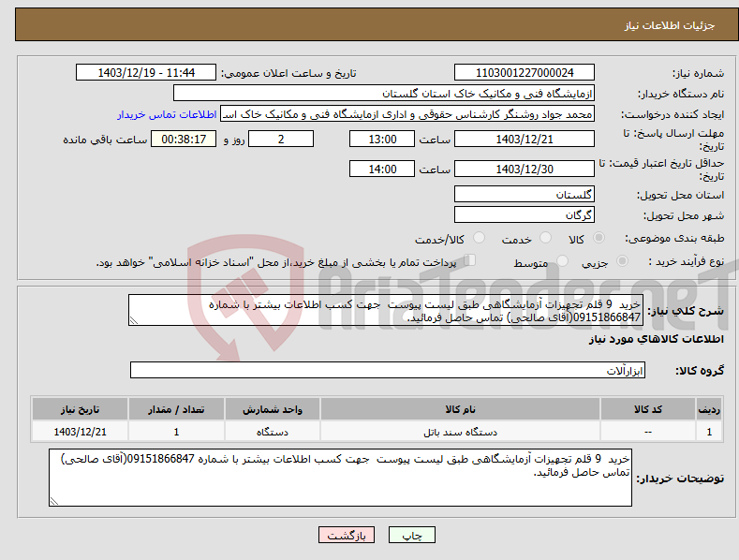Click the announcement date field 1403/12/19 - 11:44
This screenshot has width=739, height=560.
point(146,73)
